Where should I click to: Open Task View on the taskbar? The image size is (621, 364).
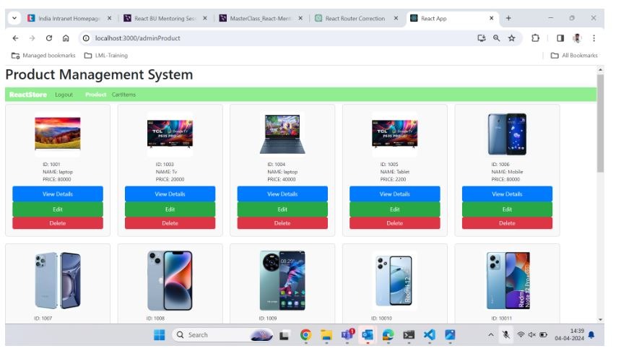(284, 337)
